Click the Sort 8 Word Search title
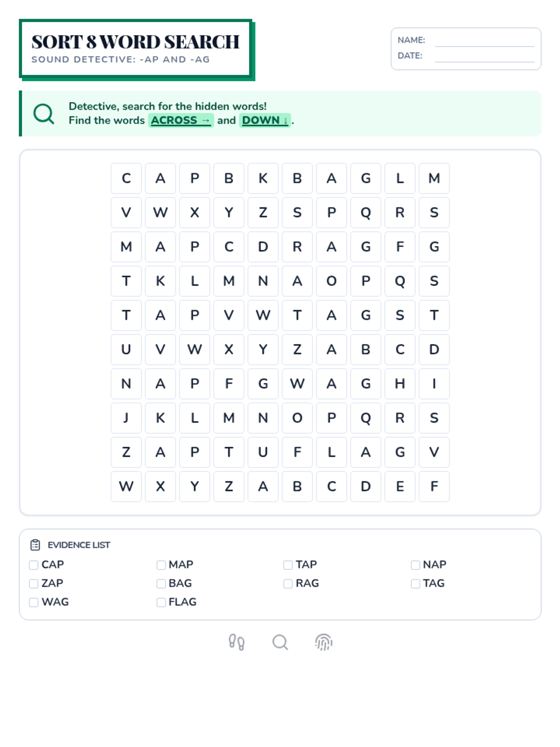The height and width of the screenshot is (747, 560). (x=135, y=42)
